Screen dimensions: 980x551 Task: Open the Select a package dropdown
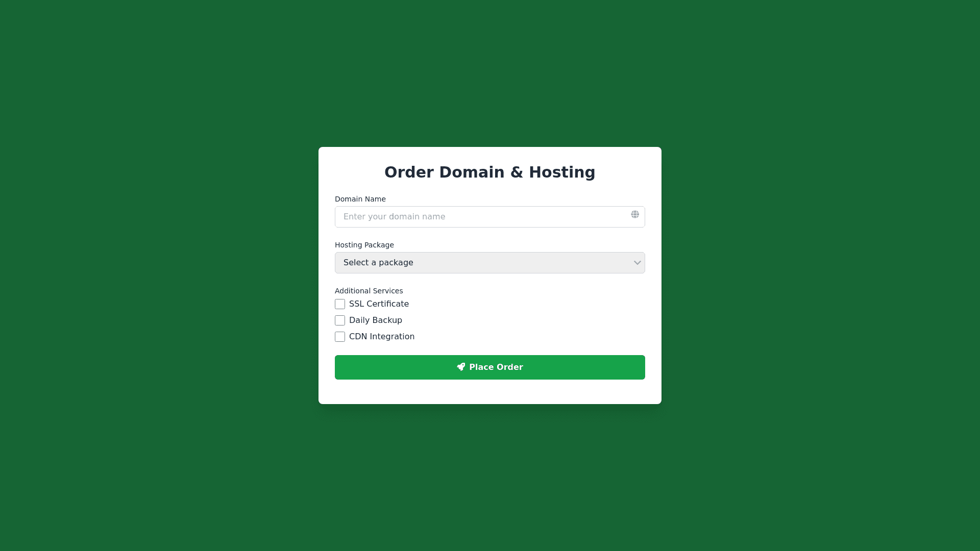490,263
